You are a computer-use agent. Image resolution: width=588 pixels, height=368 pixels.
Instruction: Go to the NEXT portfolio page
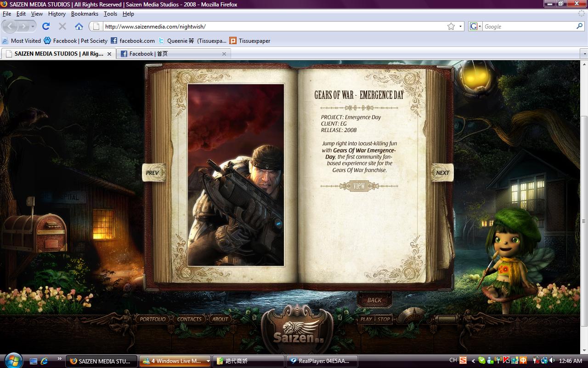(x=442, y=172)
